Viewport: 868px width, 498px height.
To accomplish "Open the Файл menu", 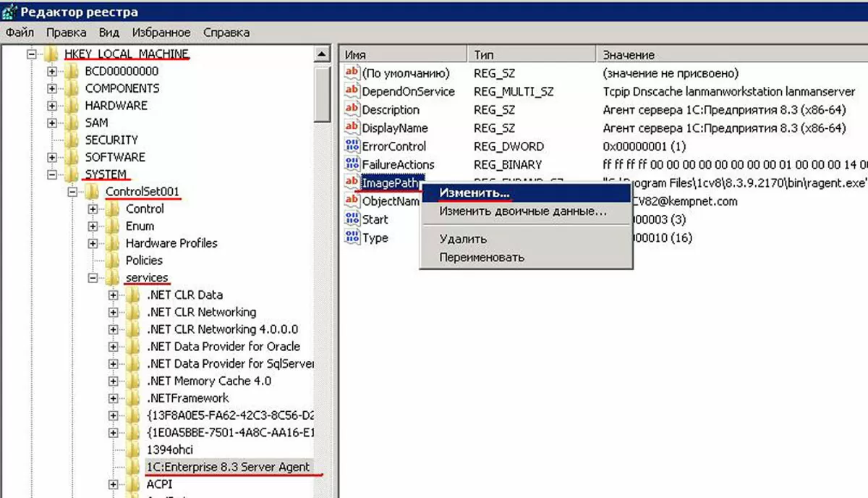I will coord(20,33).
